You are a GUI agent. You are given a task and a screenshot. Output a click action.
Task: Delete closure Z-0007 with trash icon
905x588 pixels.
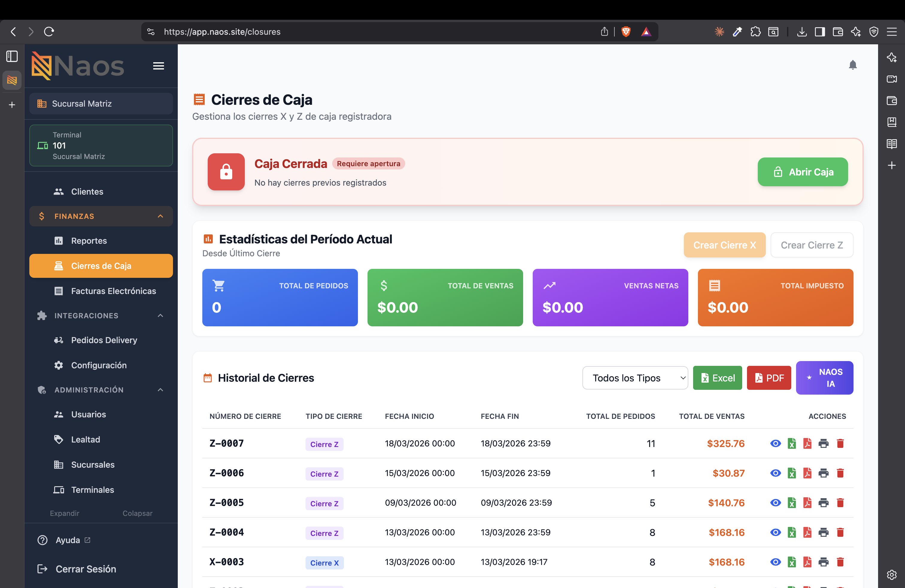[x=840, y=443]
